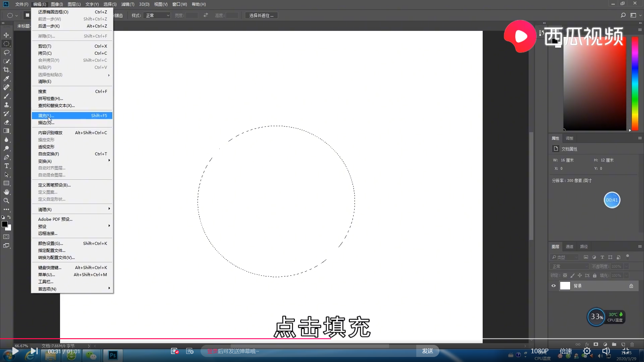The image size is (644, 362).
Task: Enable lock transparent pixels in Layers panel
Action: (565, 275)
